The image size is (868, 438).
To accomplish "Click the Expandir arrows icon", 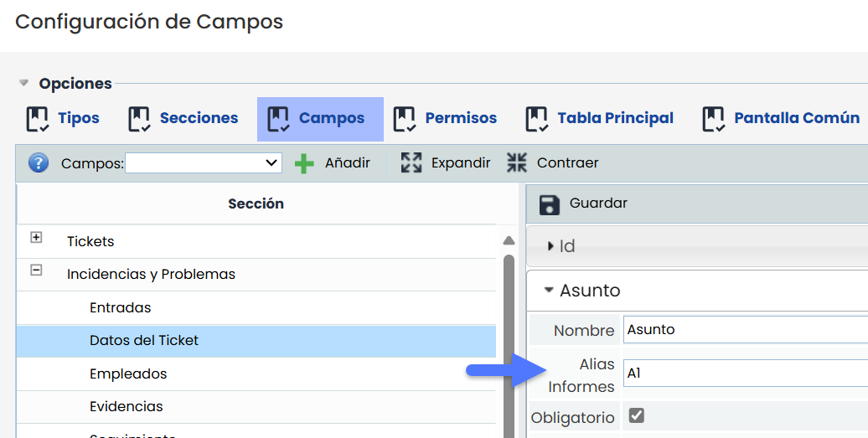I will pos(411,162).
